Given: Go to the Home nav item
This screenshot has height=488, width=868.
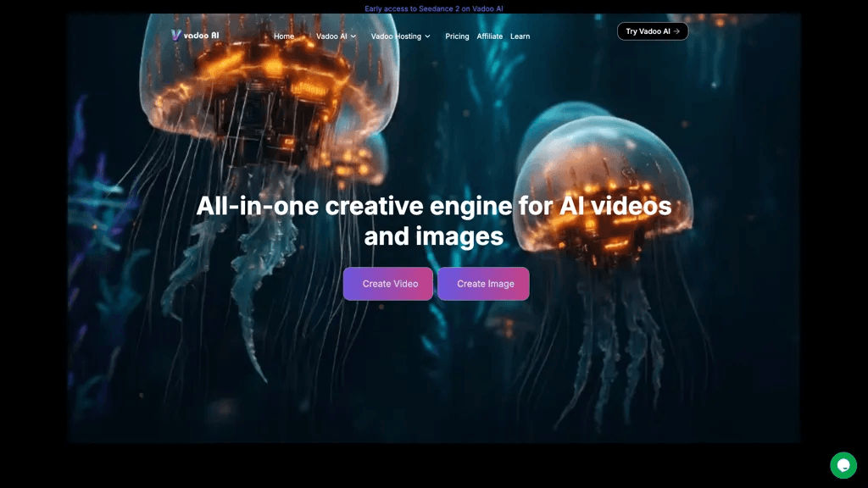Looking at the screenshot, I should 284,36.
